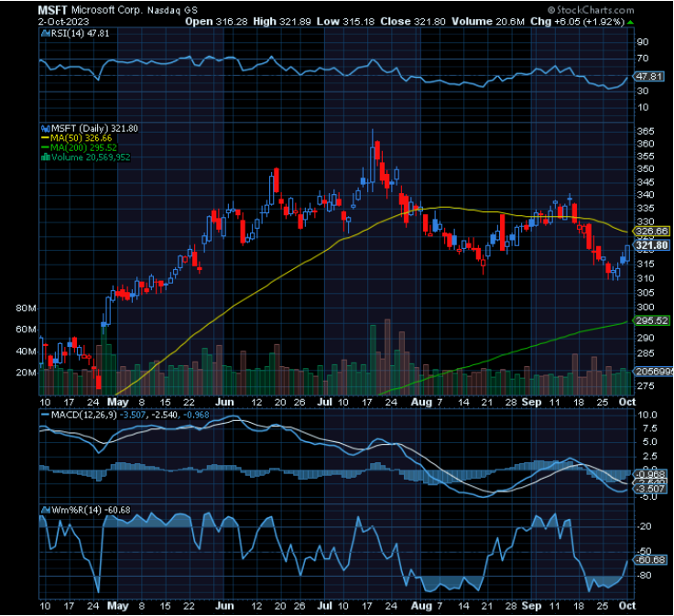Click the MSFT (Daily) price legend icon

pos(46,128)
